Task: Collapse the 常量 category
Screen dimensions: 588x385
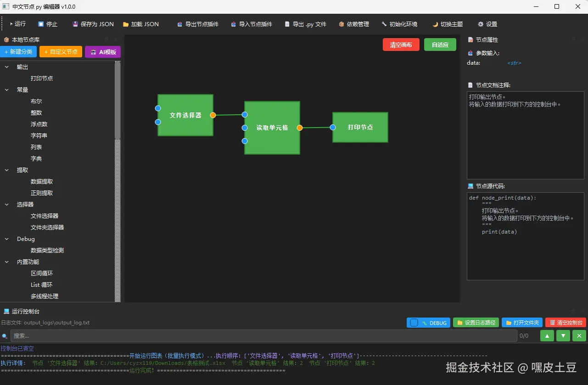Action: tap(7, 90)
